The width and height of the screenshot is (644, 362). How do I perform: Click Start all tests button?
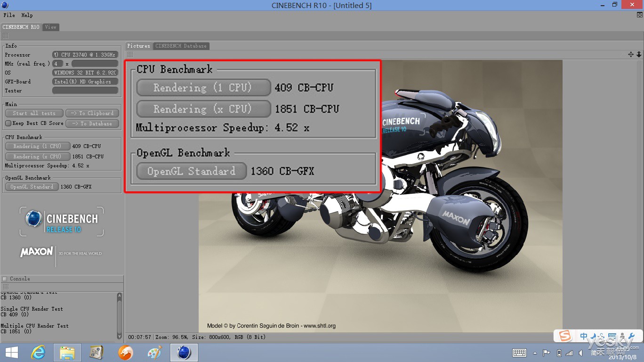pos(34,113)
